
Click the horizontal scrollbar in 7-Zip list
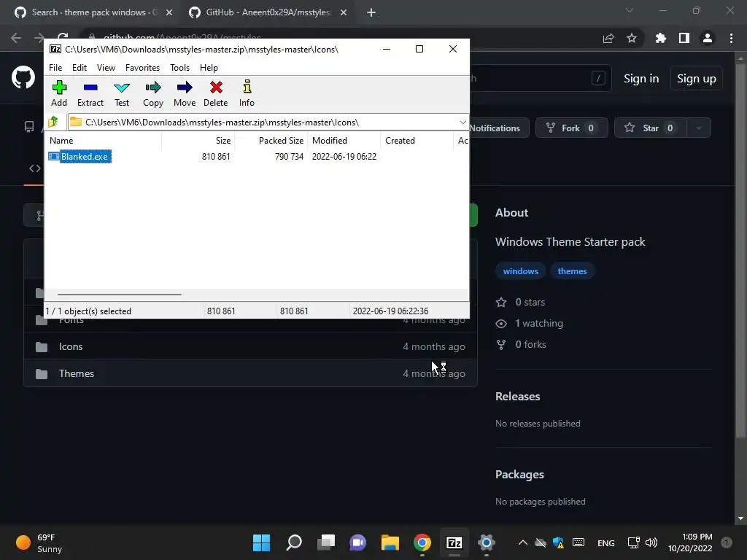[119, 295]
